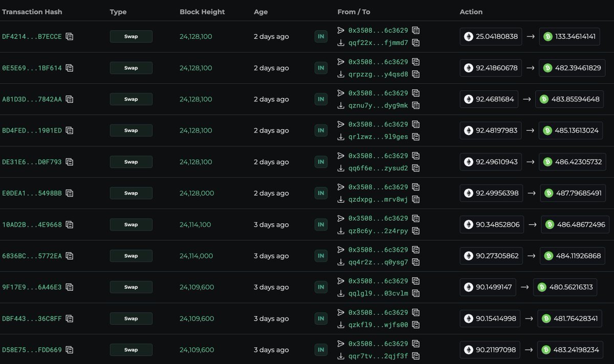Copy sender address in 0E5E69 row

pyautogui.click(x=416, y=62)
